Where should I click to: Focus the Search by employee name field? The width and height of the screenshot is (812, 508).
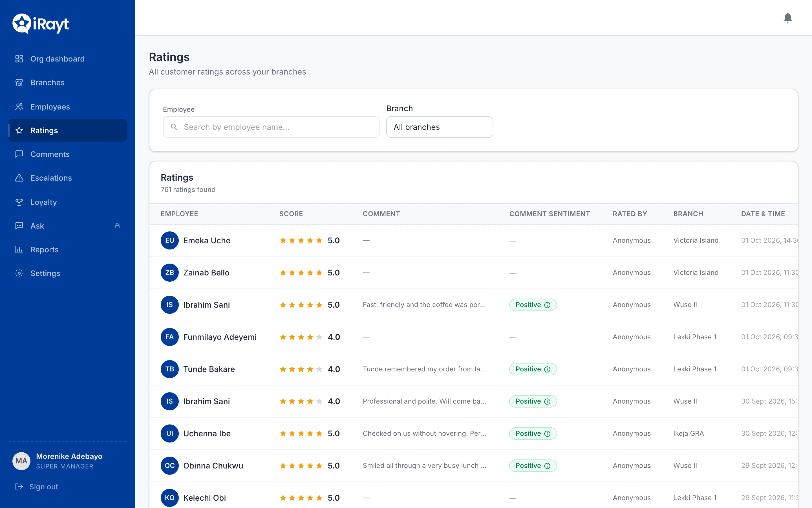(271, 127)
